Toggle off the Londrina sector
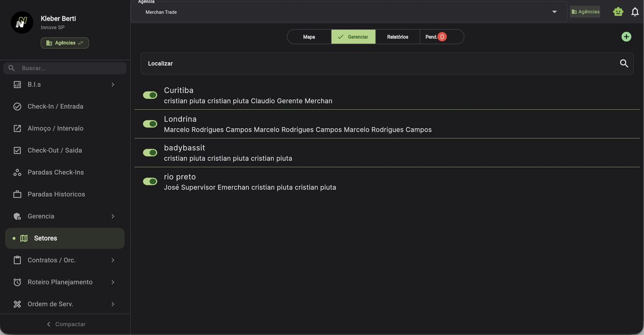644x335 pixels. click(x=150, y=124)
